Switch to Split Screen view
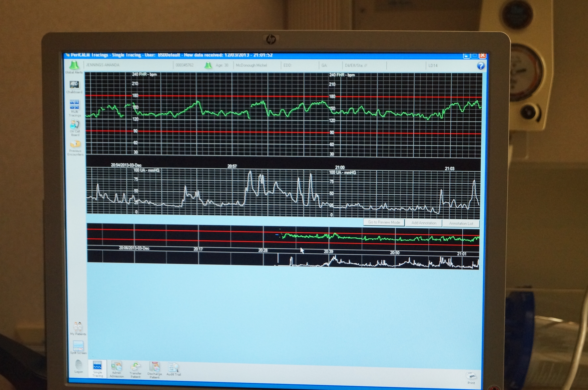 pyautogui.click(x=78, y=346)
